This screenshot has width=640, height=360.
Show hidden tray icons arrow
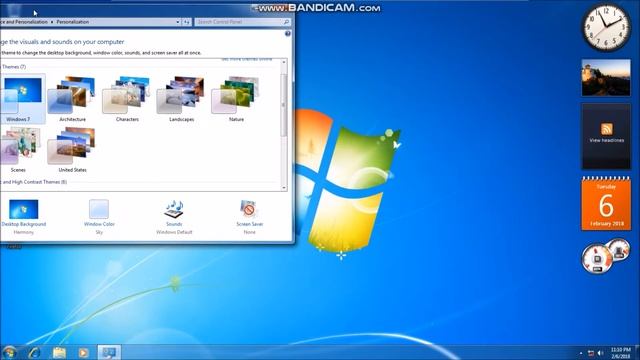click(x=581, y=353)
